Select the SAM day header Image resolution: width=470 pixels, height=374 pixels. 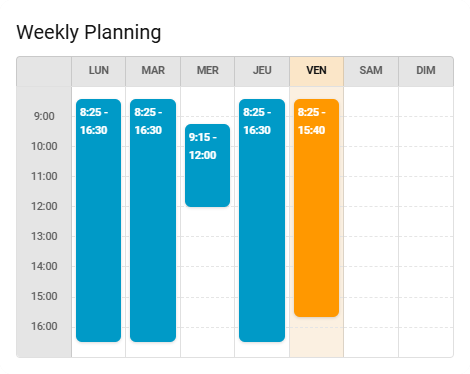(371, 71)
